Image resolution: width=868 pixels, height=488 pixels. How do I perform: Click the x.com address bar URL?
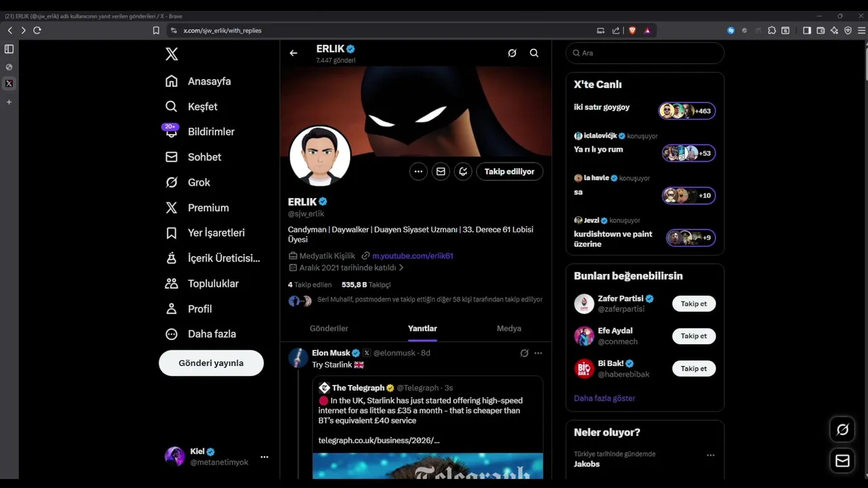(x=222, y=30)
